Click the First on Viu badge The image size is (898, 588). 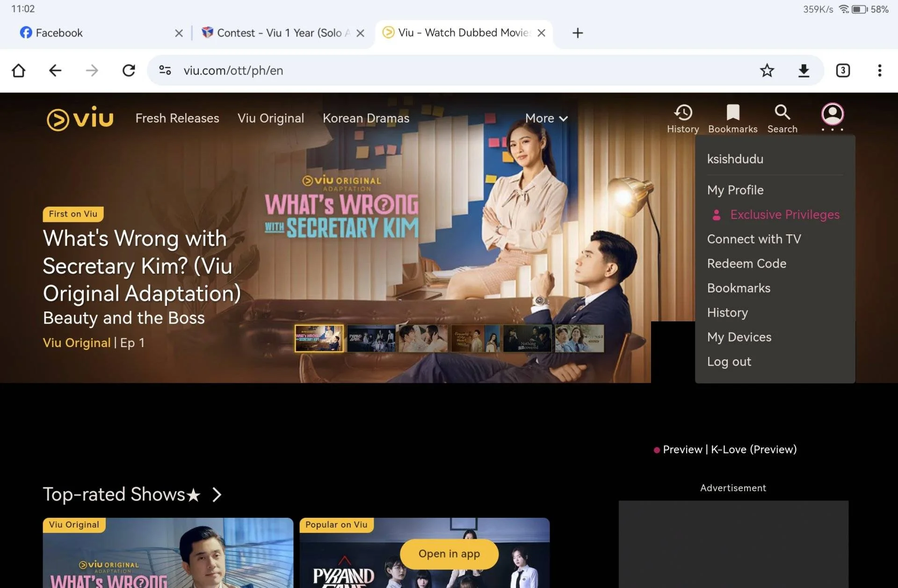pyautogui.click(x=73, y=214)
